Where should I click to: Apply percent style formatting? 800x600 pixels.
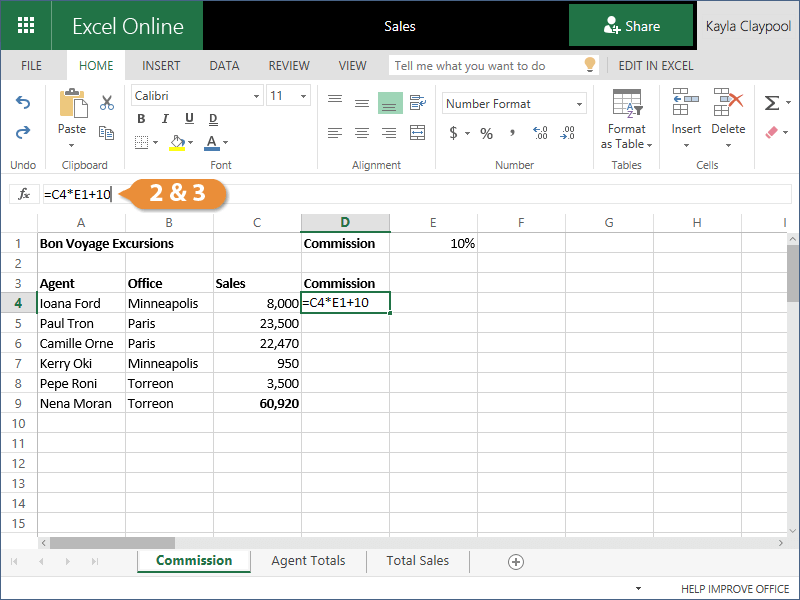486,133
